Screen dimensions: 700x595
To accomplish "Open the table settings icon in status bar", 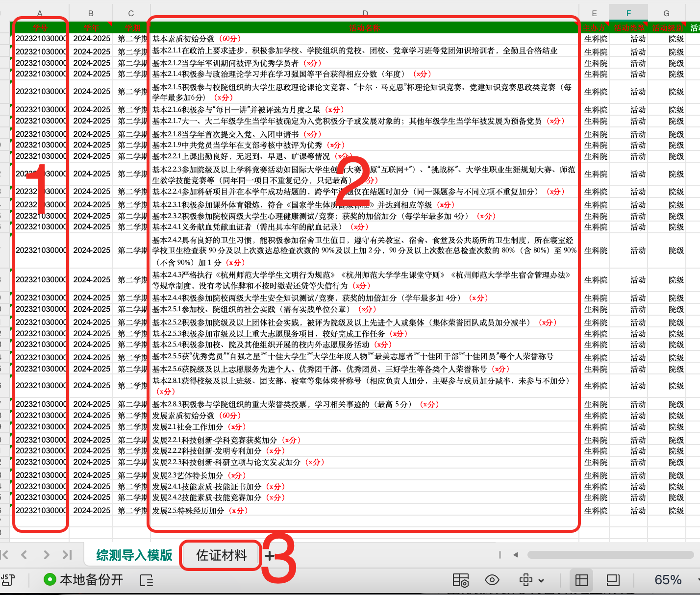I will point(460,580).
